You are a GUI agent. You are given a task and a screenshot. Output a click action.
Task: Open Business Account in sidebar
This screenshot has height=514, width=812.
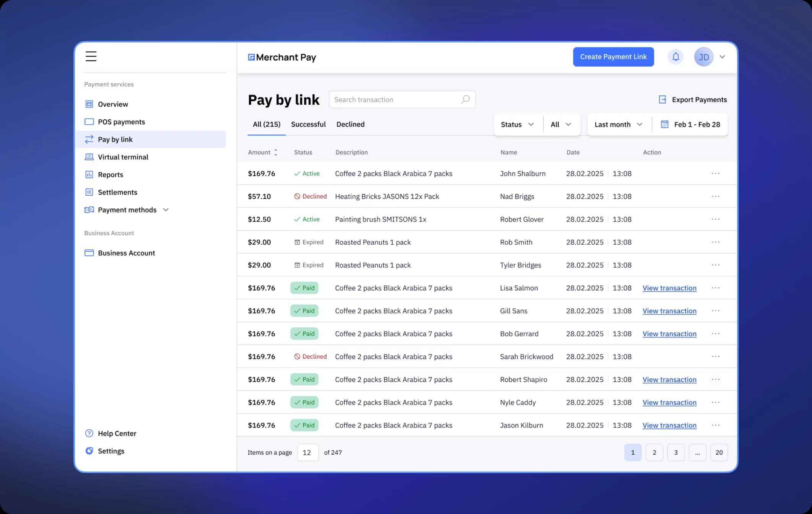point(120,253)
